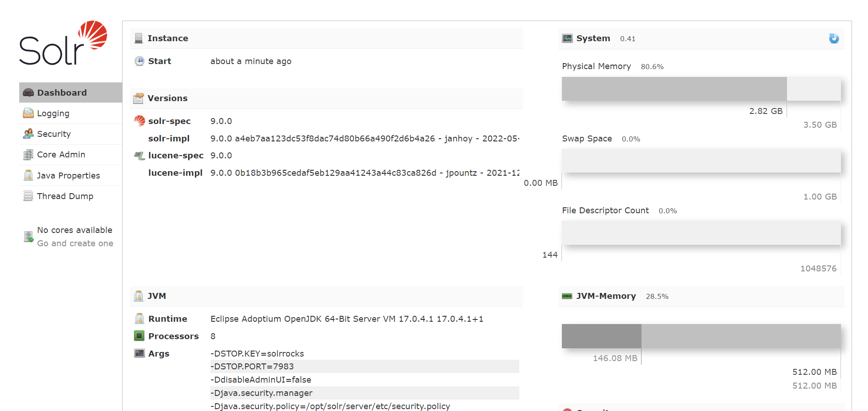This screenshot has width=868, height=411.
Task: Click the Dashboard gauge icon
Action: tap(28, 92)
